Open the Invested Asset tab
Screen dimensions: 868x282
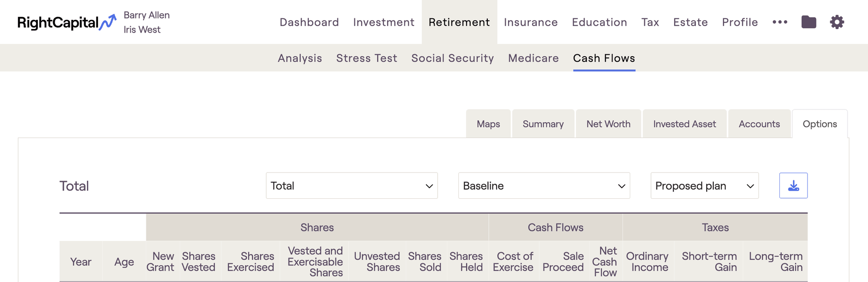684,124
